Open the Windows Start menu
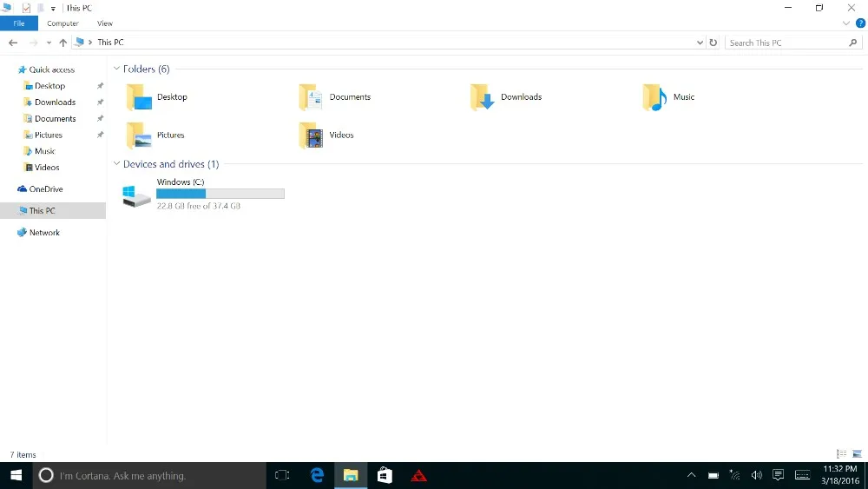The image size is (868, 489). 16,476
